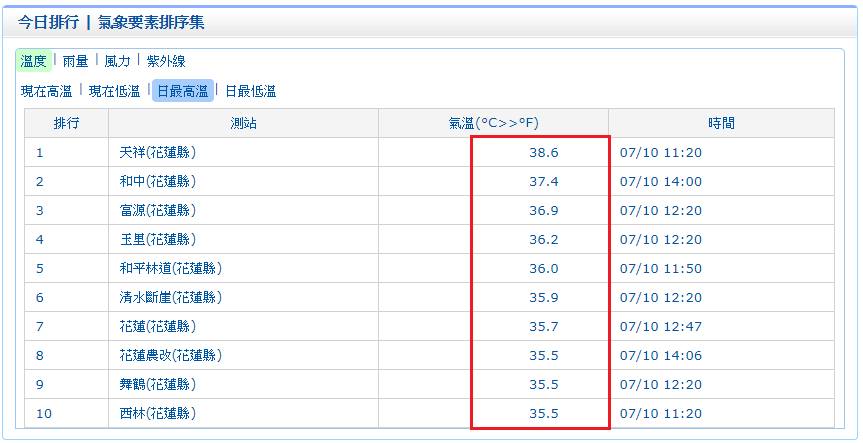Select 35.5 in 西林 row

(x=544, y=413)
